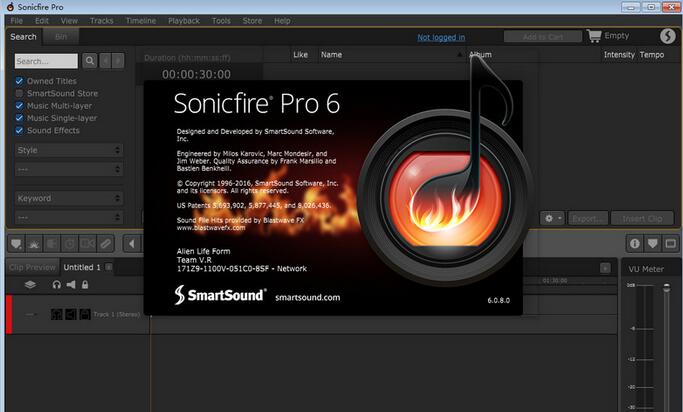Toggle mute on Track 1
The width and height of the screenshot is (683, 412).
[71, 314]
